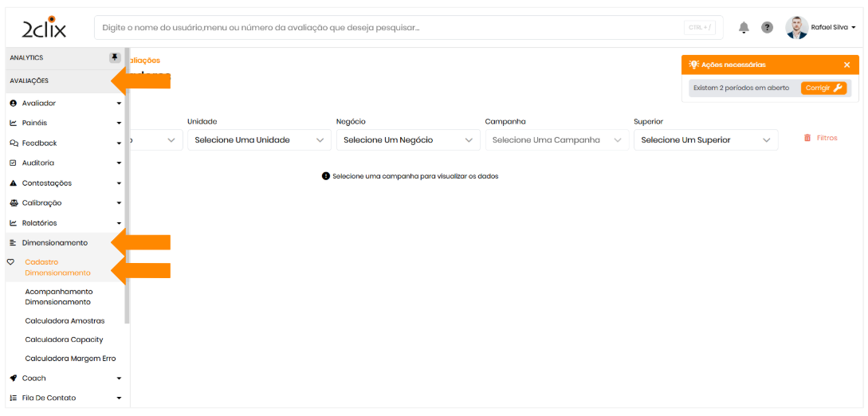This screenshot has width=868, height=416.
Task: Select Calculadora Amostras in sidebar
Action: (x=65, y=320)
